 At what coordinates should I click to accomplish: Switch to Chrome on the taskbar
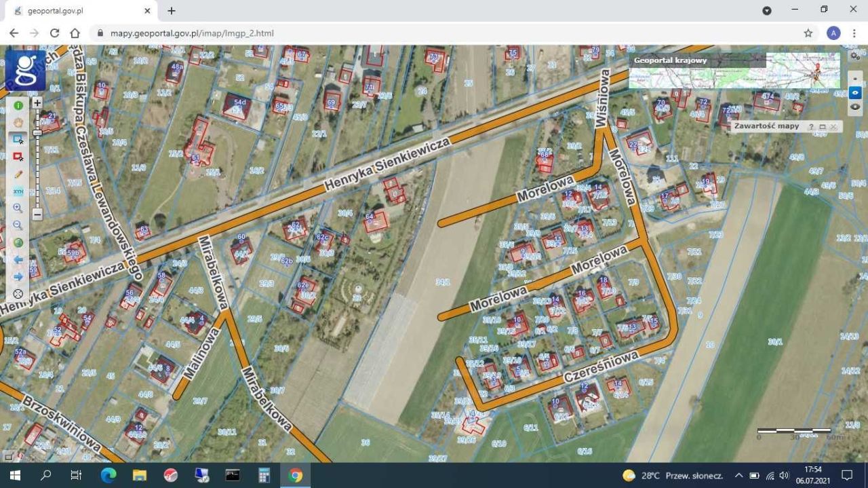point(295,475)
